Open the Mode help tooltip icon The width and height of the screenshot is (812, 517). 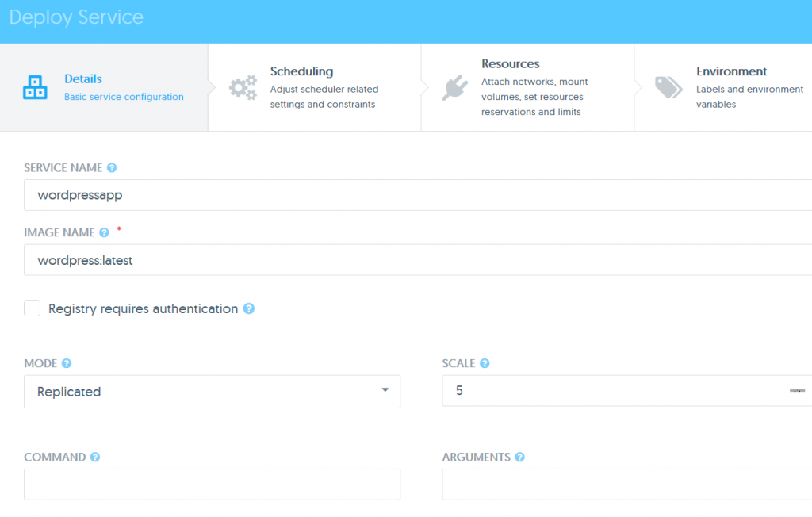click(x=67, y=363)
